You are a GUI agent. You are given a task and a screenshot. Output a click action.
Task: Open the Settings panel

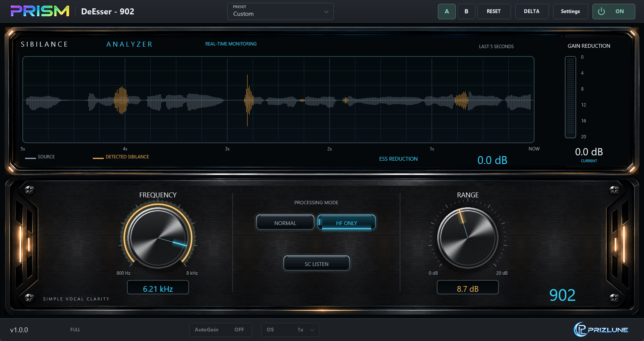pyautogui.click(x=571, y=11)
